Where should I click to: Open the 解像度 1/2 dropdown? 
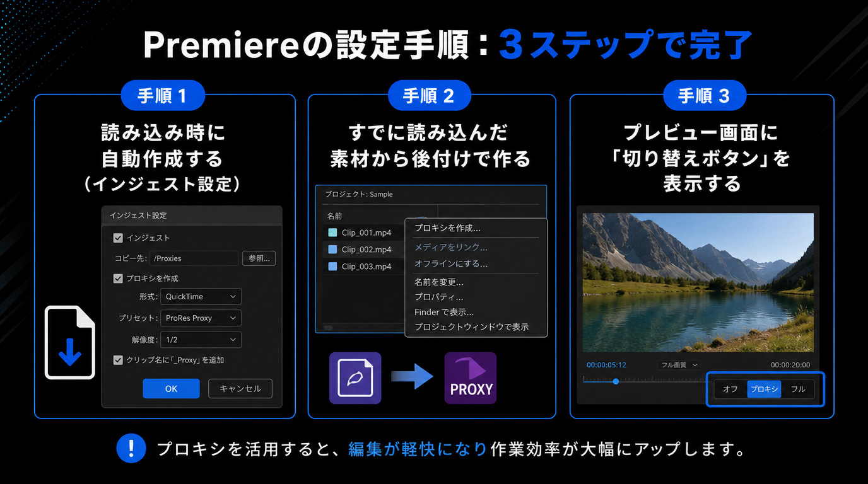coord(201,339)
